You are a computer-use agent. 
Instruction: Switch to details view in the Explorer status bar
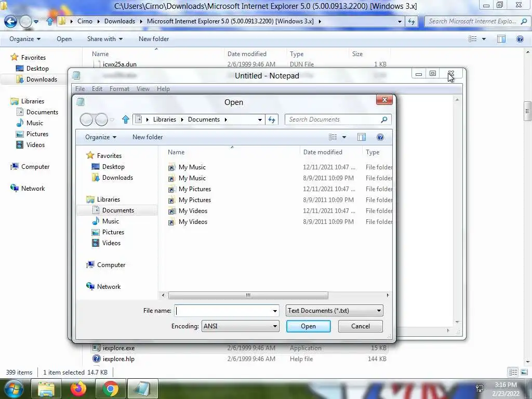tap(513, 372)
